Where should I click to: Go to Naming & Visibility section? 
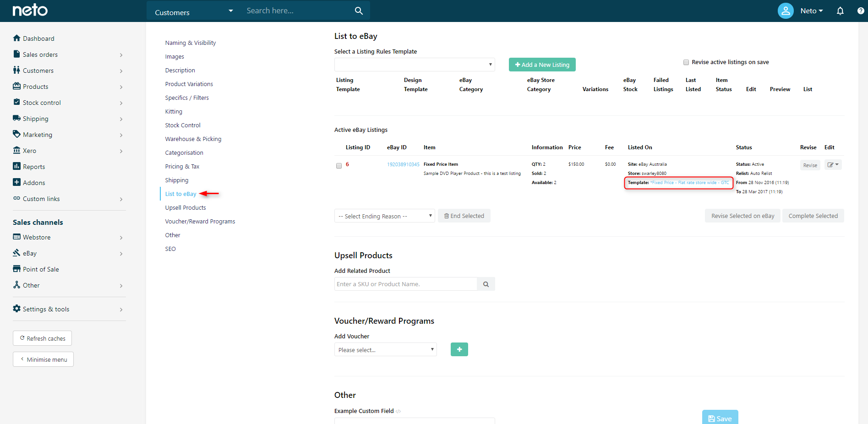(191, 43)
